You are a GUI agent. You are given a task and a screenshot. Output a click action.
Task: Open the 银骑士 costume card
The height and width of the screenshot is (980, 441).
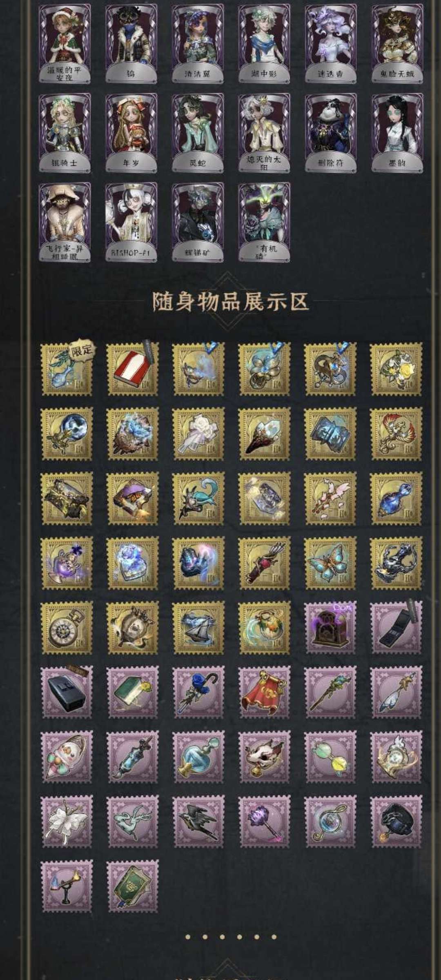click(65, 133)
